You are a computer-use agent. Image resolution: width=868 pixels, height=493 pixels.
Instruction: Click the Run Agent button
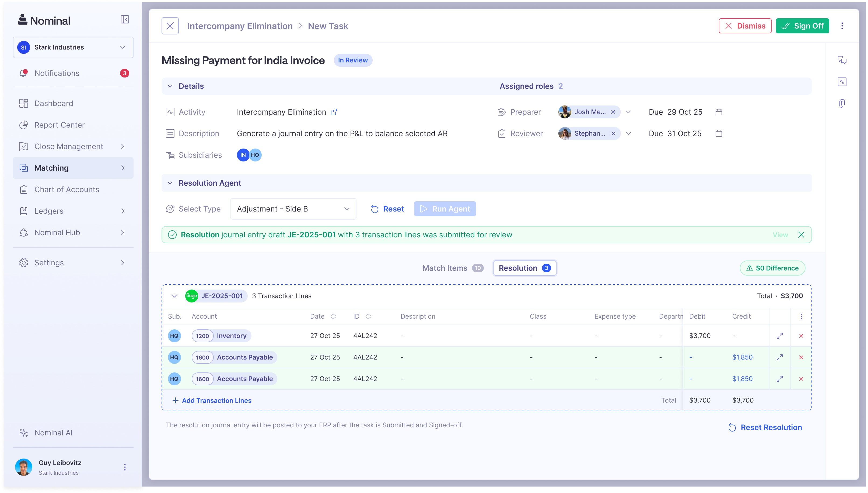[445, 209]
